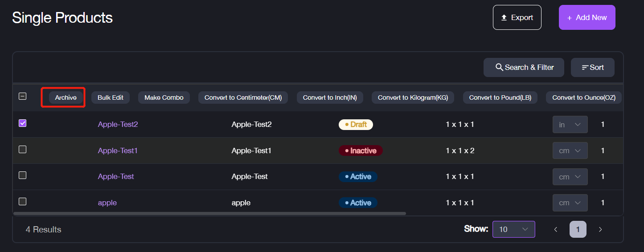Select the checkbox for apple row
This screenshot has width=644, height=252.
[22, 202]
